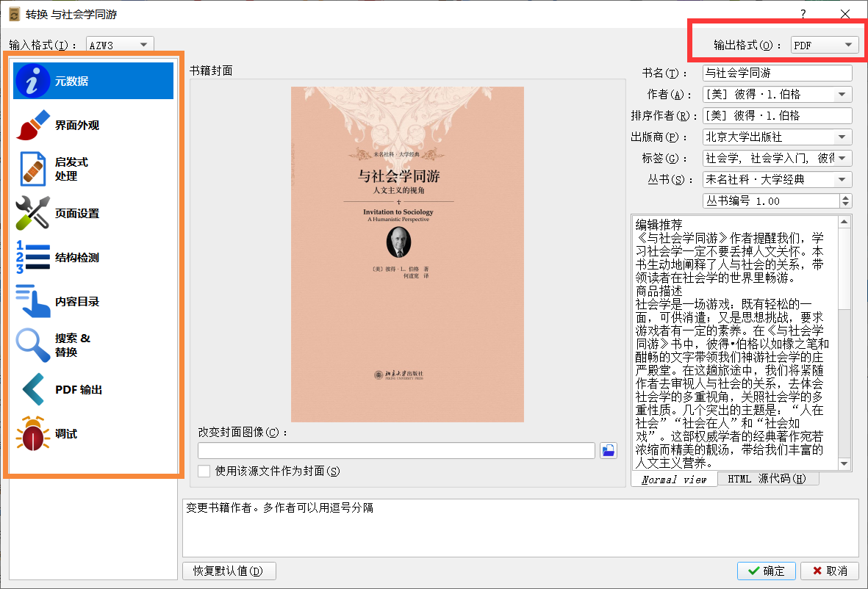Click the comments scrollbar down arrow

(844, 463)
